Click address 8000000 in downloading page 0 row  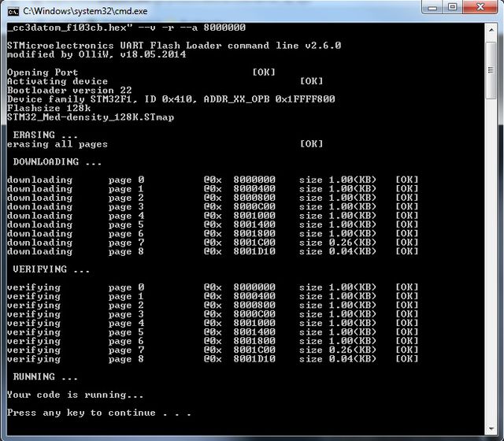click(254, 180)
